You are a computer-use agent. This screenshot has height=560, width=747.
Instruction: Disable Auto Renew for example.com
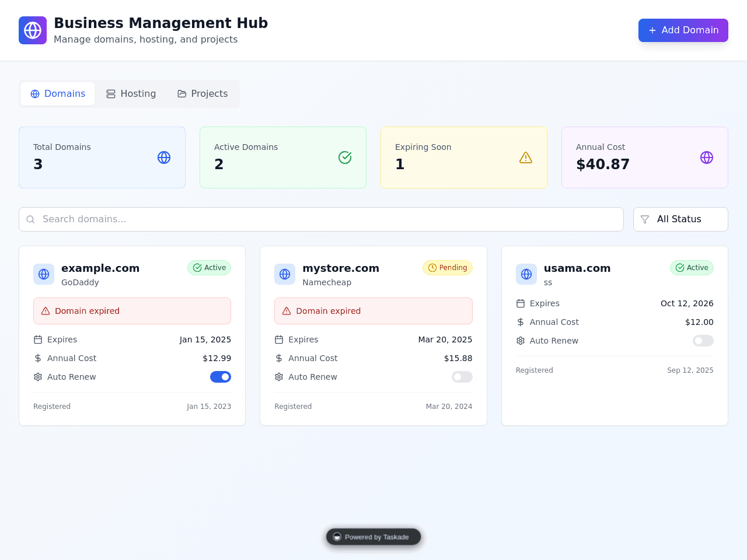click(x=221, y=377)
